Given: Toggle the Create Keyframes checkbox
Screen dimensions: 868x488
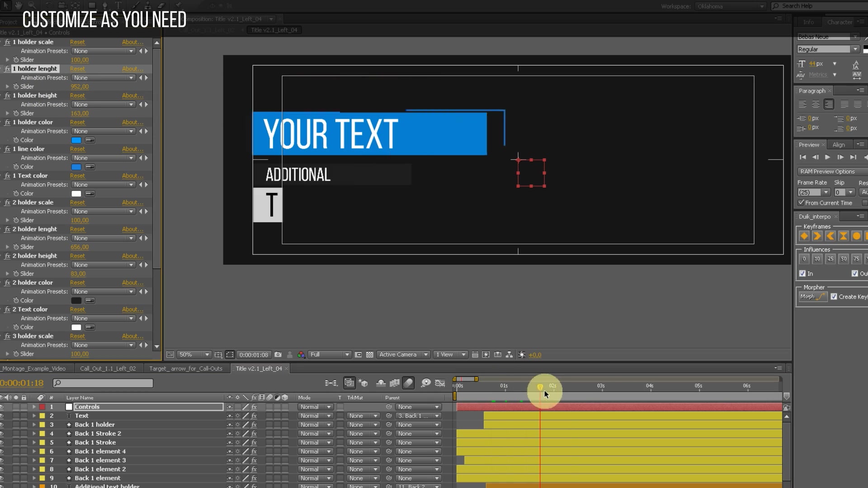Looking at the screenshot, I should [x=834, y=296].
